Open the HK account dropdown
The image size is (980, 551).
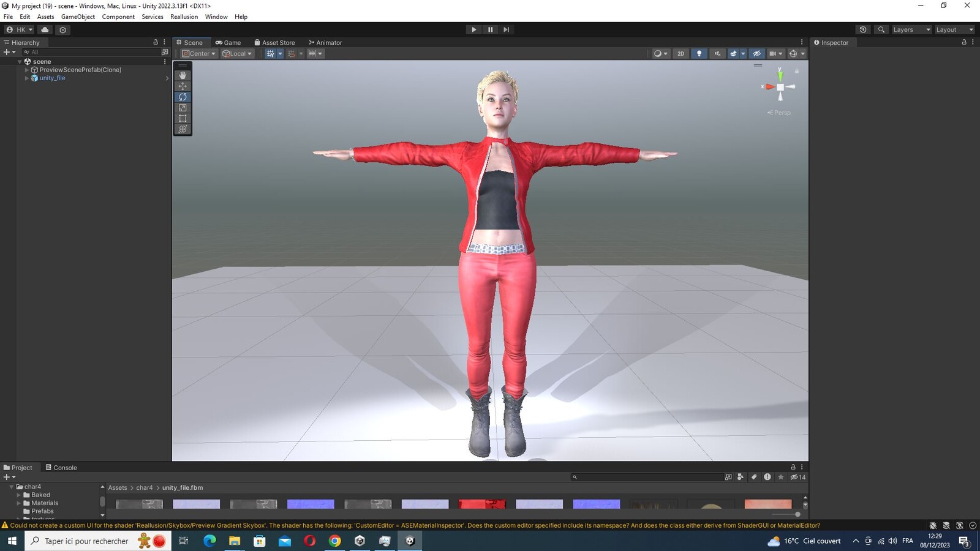coord(19,29)
